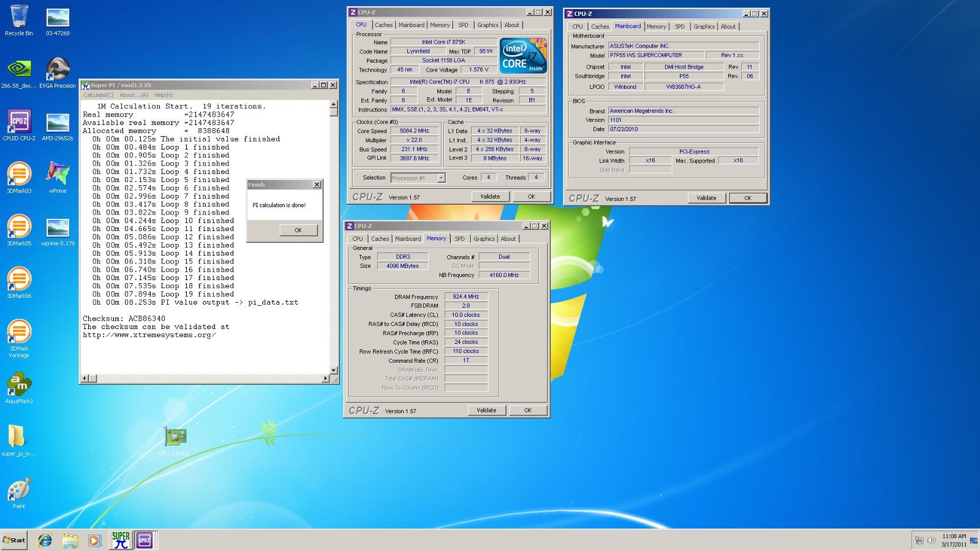The width and height of the screenshot is (980, 551).
Task: Click Super PI vertical scrollbar up arrow
Action: (334, 105)
